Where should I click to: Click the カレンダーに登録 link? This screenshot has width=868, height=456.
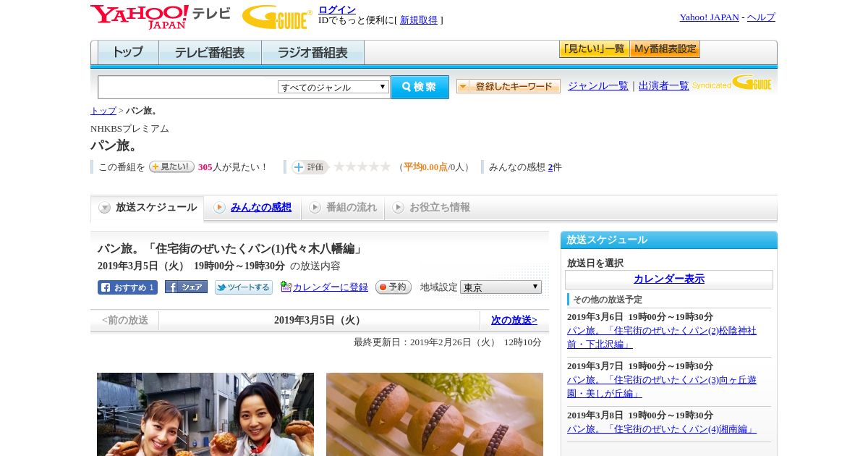[331, 287]
